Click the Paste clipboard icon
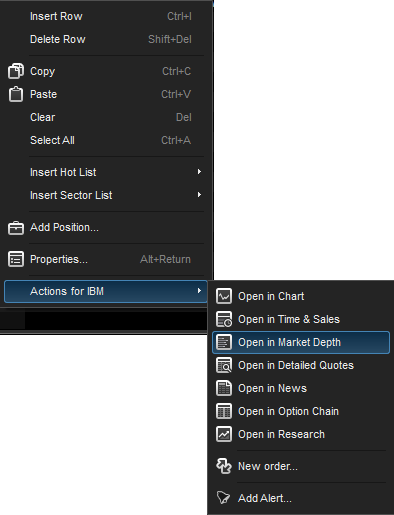 pyautogui.click(x=16, y=94)
